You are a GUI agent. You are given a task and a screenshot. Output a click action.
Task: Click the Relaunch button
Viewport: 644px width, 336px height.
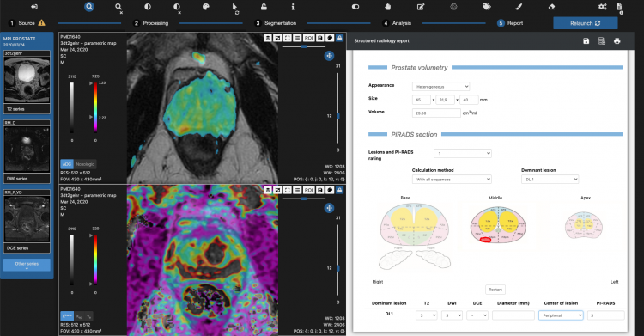coord(586,23)
